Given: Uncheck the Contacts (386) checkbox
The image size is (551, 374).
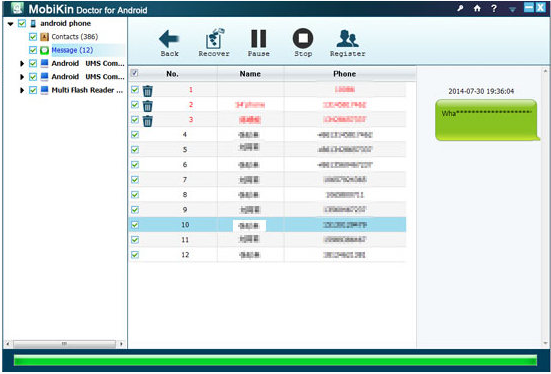Looking at the screenshot, I should tap(33, 37).
